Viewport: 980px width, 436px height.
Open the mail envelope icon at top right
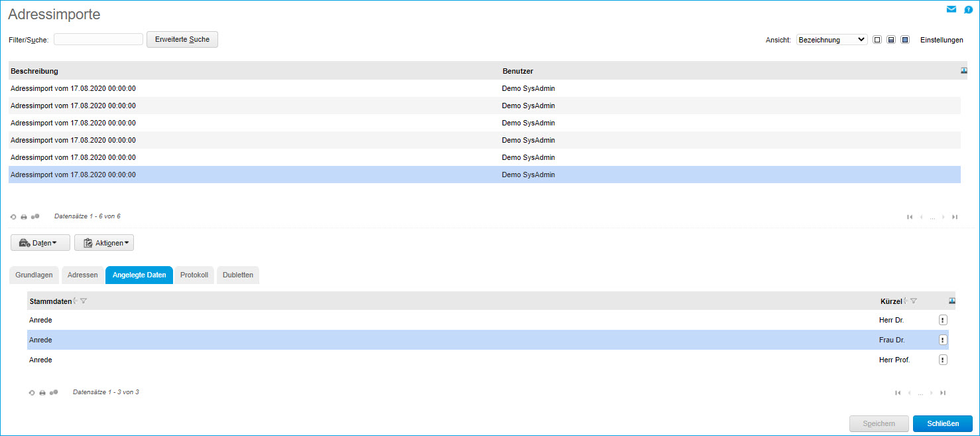point(951,9)
